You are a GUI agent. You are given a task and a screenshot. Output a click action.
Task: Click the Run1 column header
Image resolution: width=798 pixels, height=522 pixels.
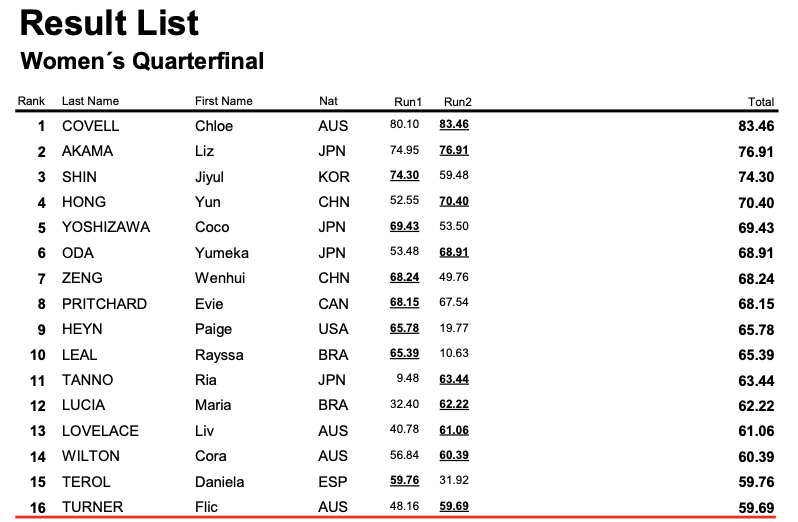[x=408, y=102]
